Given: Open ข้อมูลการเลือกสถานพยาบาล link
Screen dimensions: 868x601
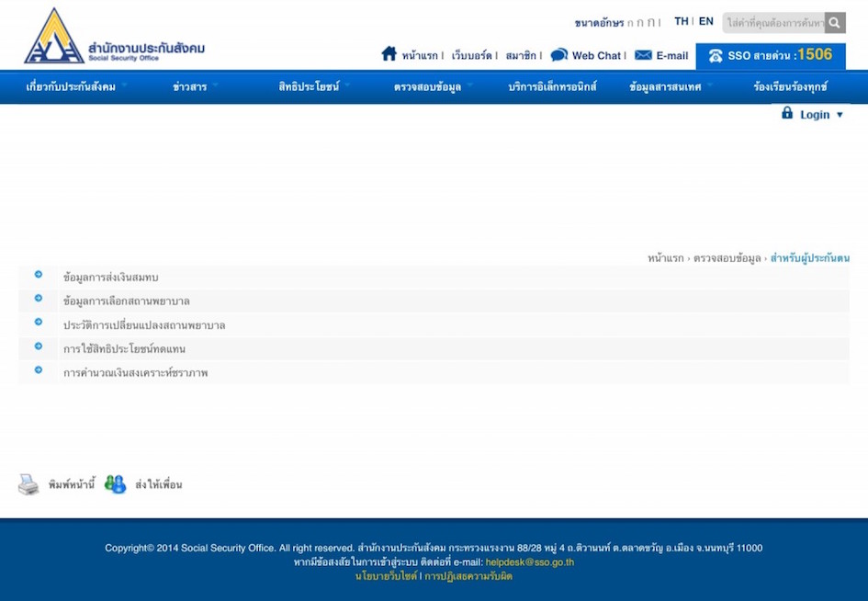Looking at the screenshot, I should click(126, 300).
